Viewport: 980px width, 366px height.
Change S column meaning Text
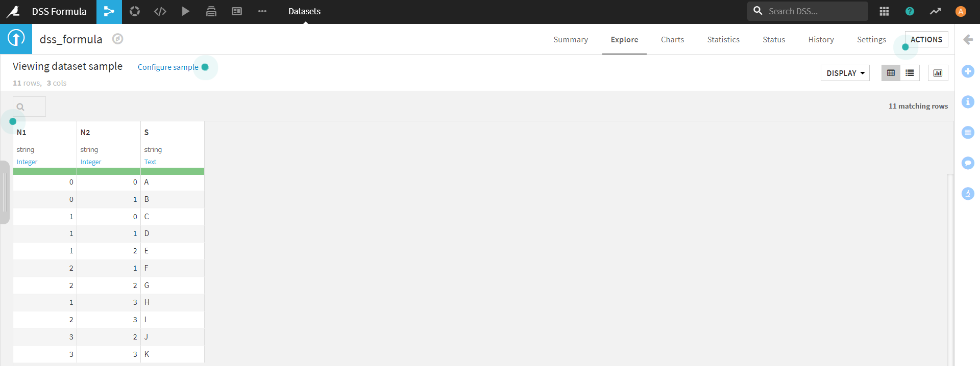150,162
